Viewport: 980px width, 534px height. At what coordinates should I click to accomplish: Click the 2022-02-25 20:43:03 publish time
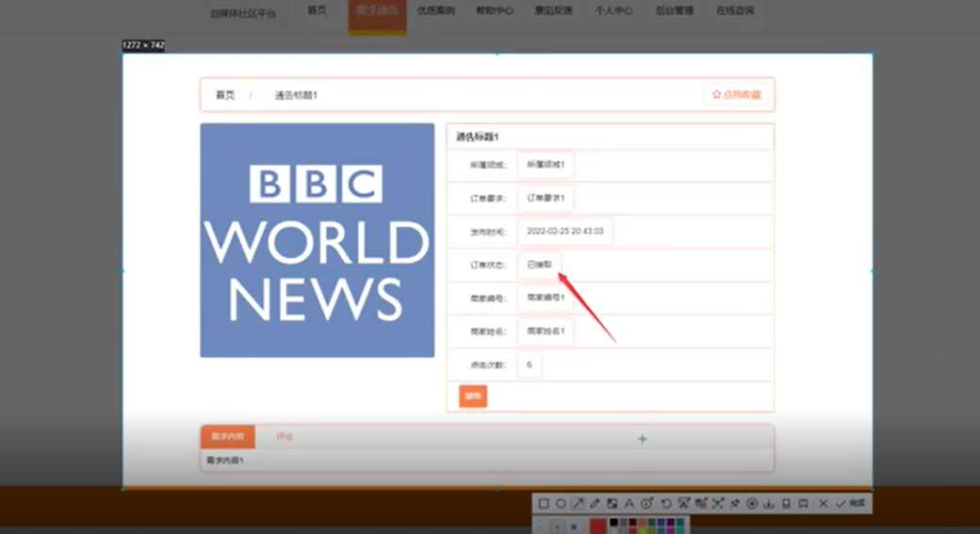pyautogui.click(x=565, y=231)
